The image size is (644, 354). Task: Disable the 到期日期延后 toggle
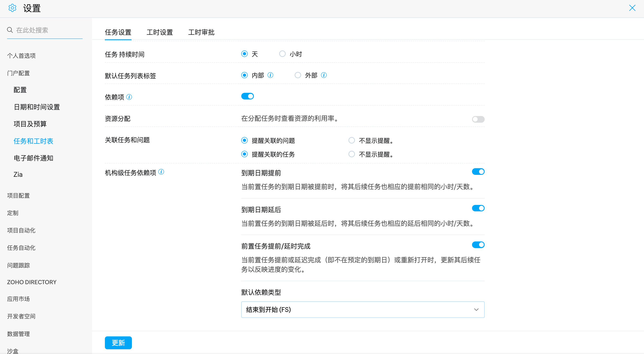(478, 208)
